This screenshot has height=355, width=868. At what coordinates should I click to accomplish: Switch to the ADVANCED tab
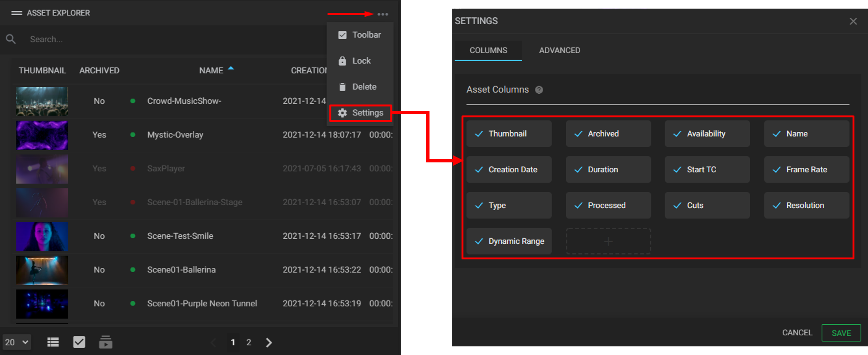coord(559,50)
